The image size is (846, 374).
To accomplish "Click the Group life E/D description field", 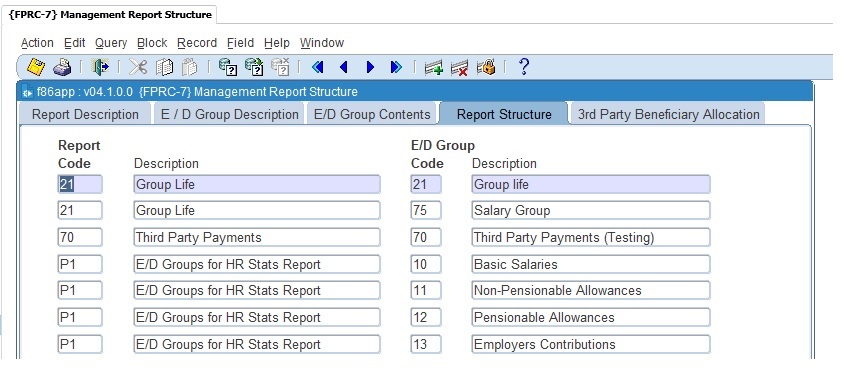I will click(591, 185).
